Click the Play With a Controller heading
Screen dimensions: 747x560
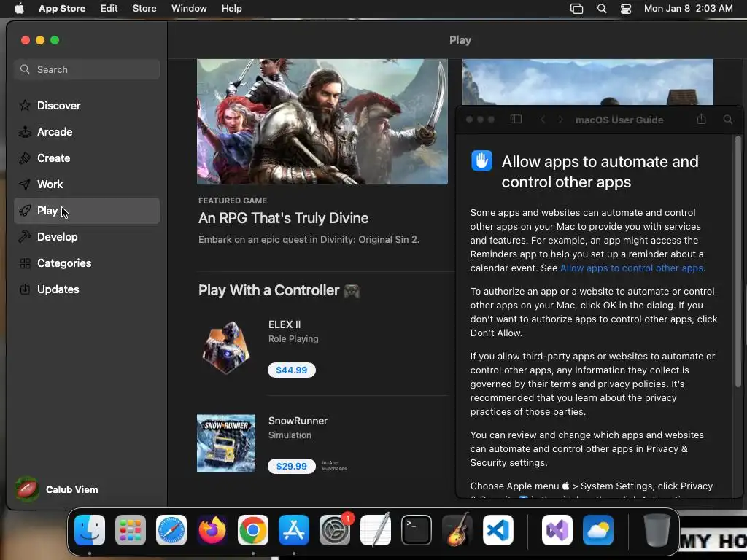tap(279, 290)
